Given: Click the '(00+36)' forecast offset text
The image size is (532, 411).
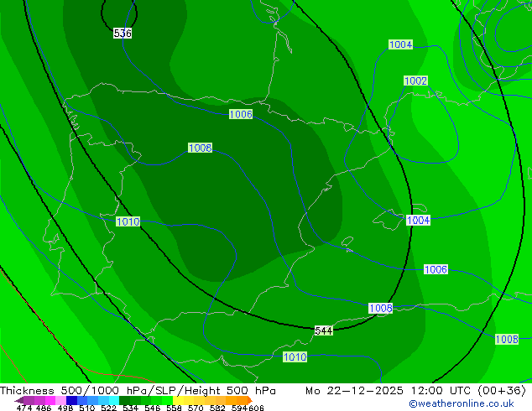Looking at the screenshot, I should [x=502, y=391].
